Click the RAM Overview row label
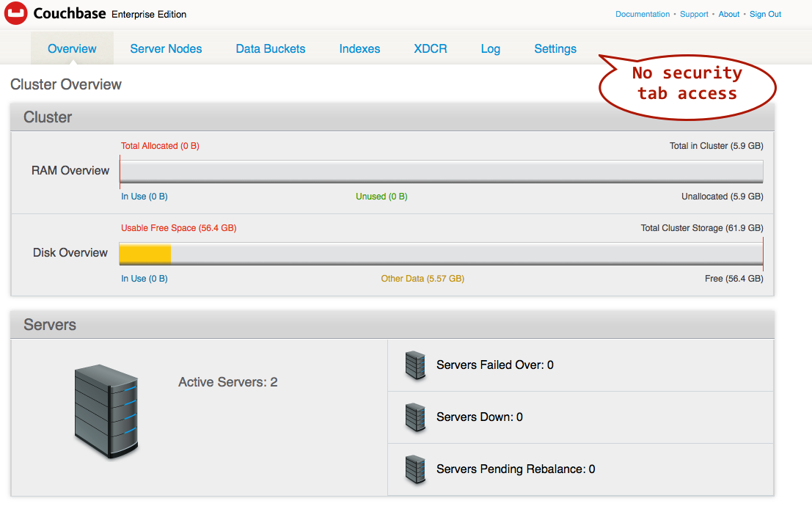The height and width of the screenshot is (520, 812). click(70, 170)
